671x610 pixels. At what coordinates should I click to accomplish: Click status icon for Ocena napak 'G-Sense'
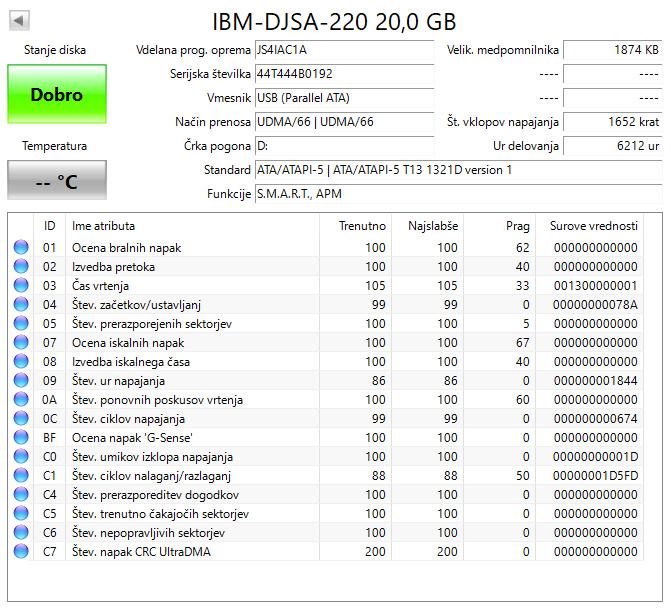(21, 438)
